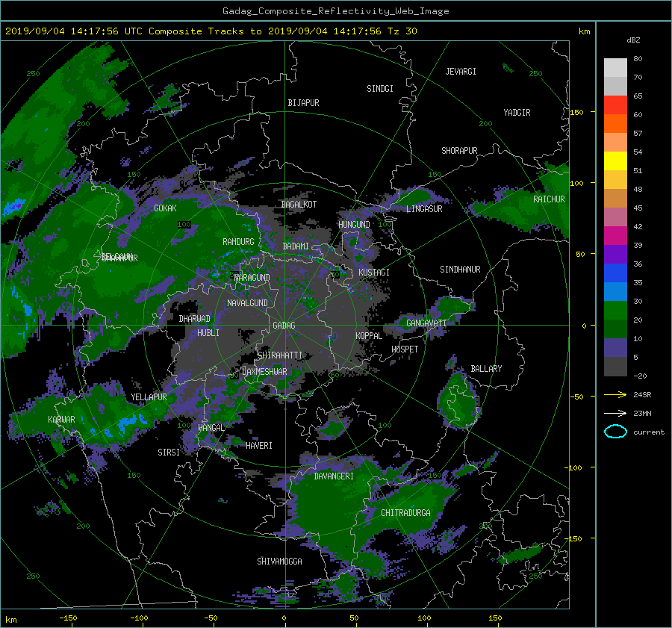
Task: Click the white 23MN track arrow icon
Action: click(x=615, y=413)
